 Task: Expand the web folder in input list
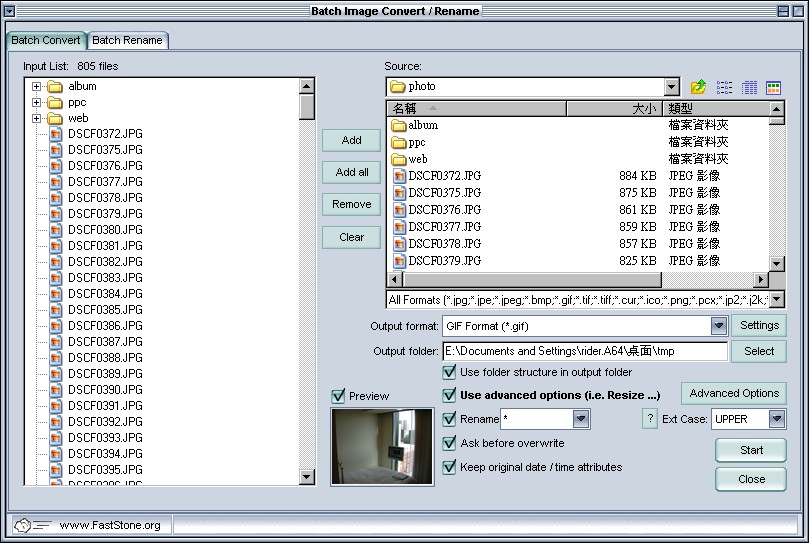pyautogui.click(x=37, y=118)
